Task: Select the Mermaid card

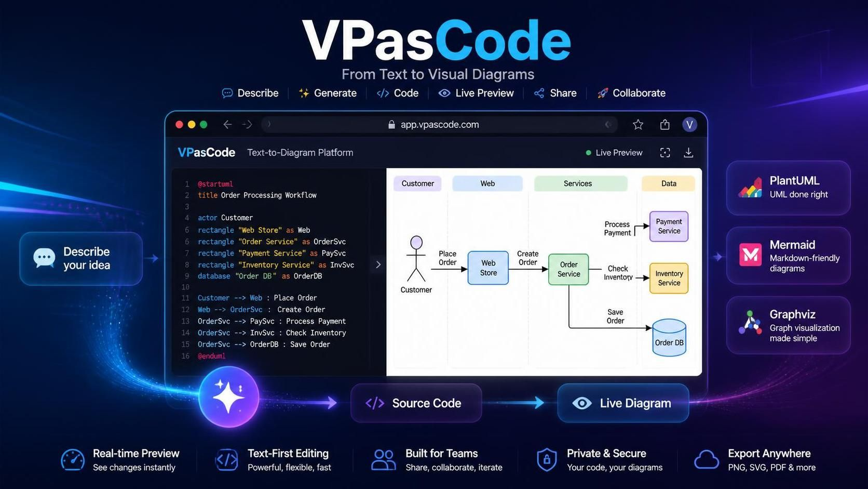Action: pos(788,255)
